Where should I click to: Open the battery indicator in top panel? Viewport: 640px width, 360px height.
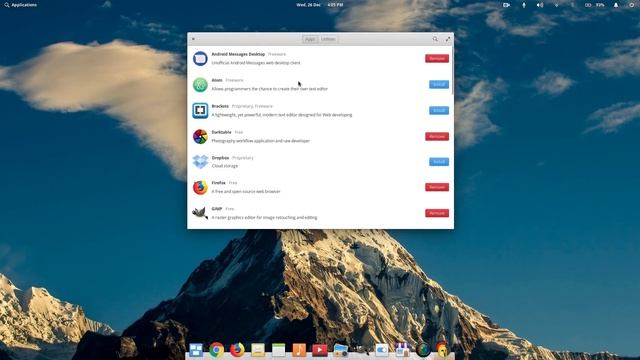[595, 5]
